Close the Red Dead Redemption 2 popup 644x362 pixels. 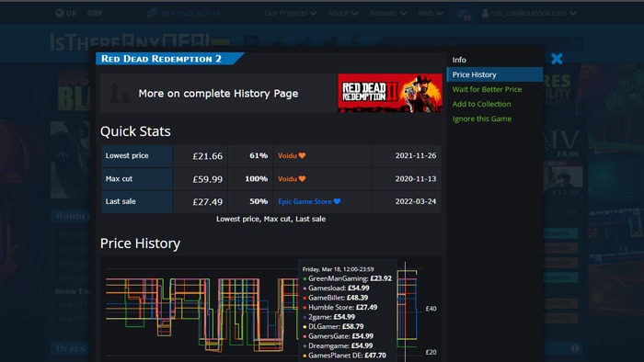point(557,59)
